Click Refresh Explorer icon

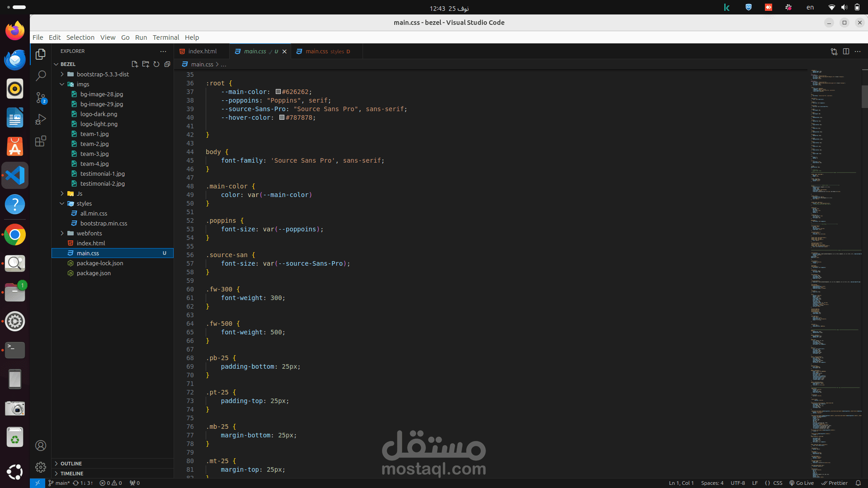point(156,64)
